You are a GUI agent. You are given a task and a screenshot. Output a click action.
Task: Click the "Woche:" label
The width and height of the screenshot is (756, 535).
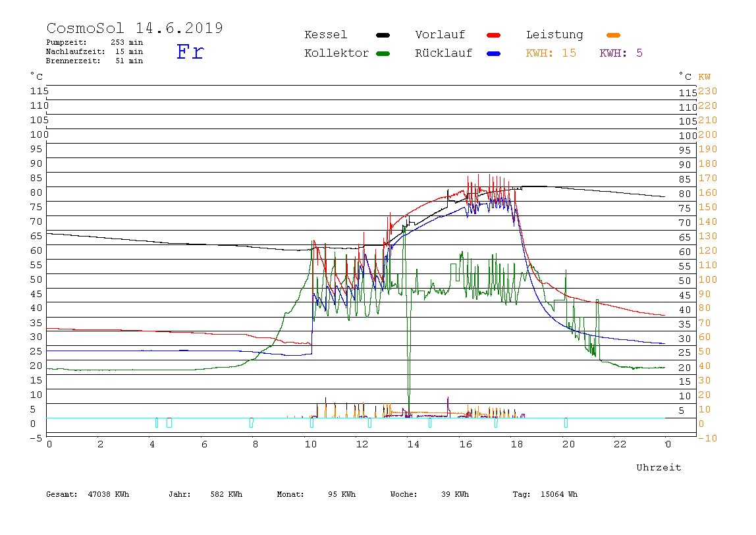coord(404,494)
